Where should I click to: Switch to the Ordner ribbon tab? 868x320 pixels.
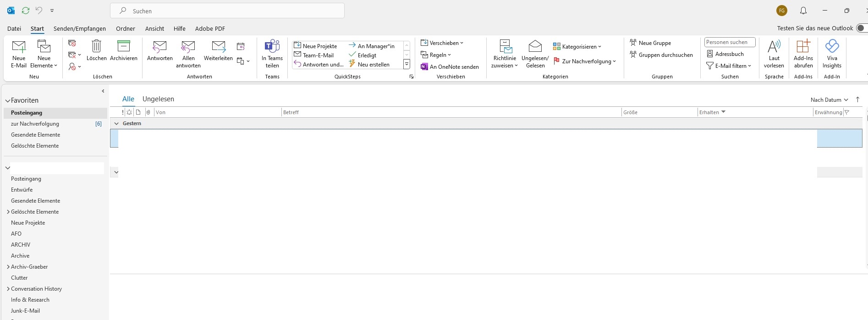126,28
